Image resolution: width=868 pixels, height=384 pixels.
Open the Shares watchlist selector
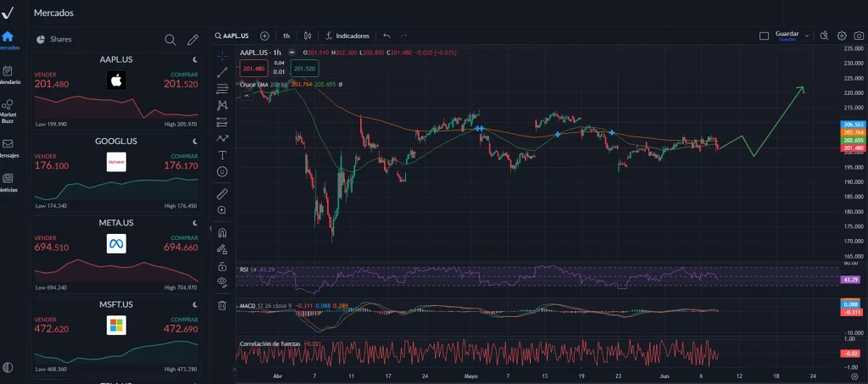[x=53, y=39]
